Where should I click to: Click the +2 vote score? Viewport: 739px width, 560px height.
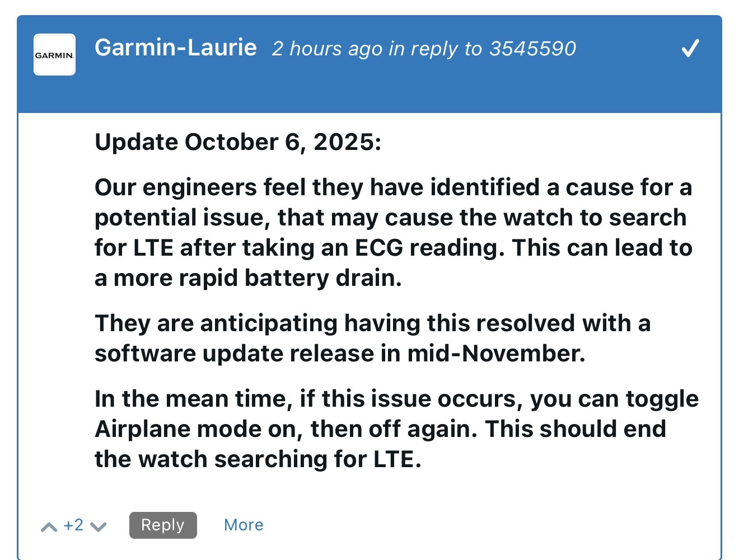tap(73, 525)
